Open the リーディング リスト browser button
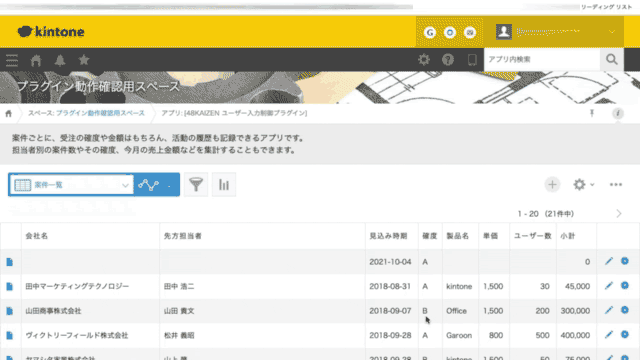Screen dimensions: 640x360 pos(606,7)
